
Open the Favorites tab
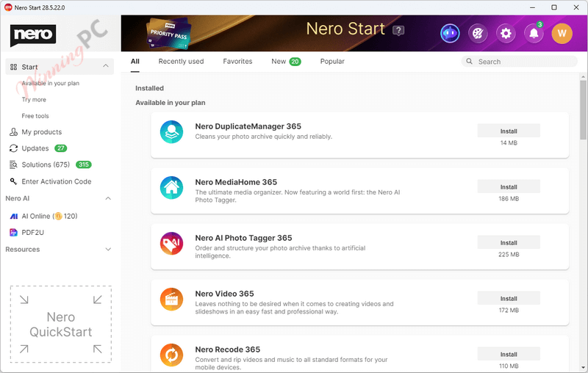[x=237, y=62]
